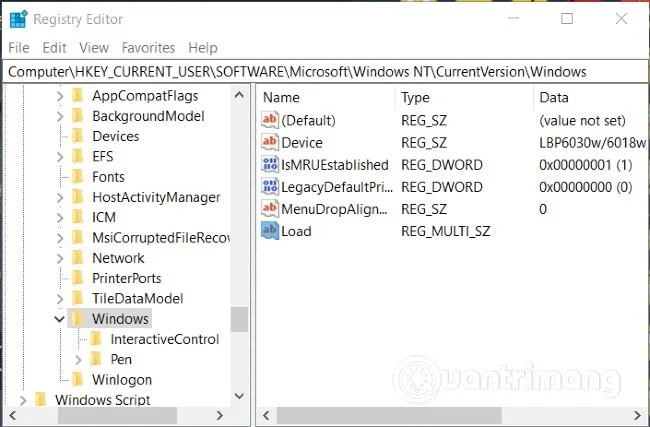Click the TileDataModel folder icon
This screenshot has width=650, height=427.
[x=78, y=298]
